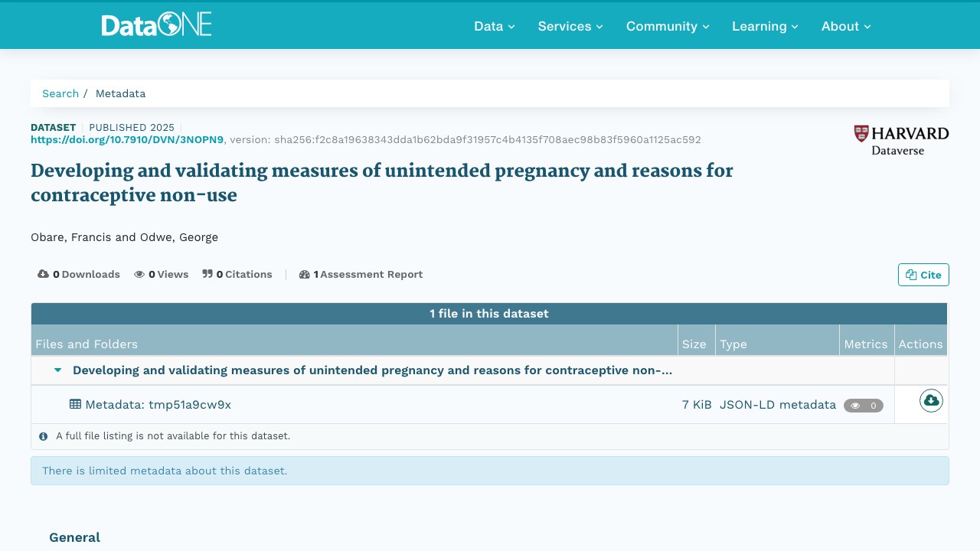The height and width of the screenshot is (551, 980).
Task: Go to Search breadcrumb link
Action: click(60, 93)
